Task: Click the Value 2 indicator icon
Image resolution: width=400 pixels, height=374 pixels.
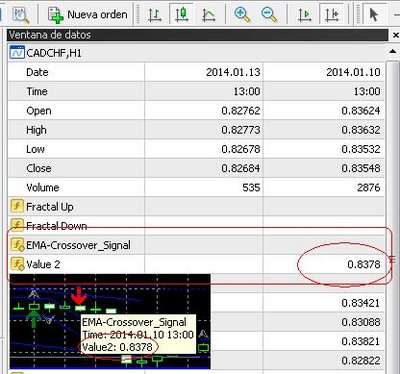Action: pyautogui.click(x=17, y=264)
